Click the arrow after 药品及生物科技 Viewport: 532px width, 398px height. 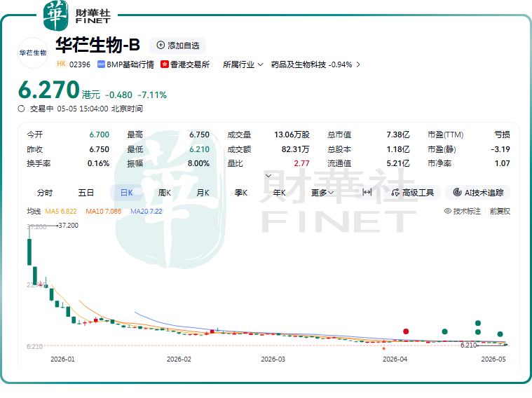point(358,64)
